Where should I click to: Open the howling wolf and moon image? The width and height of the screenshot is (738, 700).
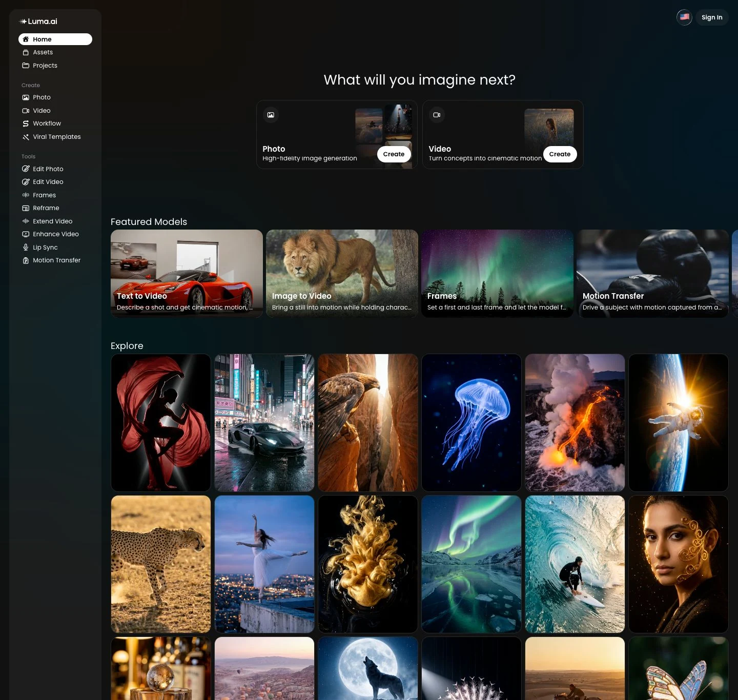click(x=368, y=668)
